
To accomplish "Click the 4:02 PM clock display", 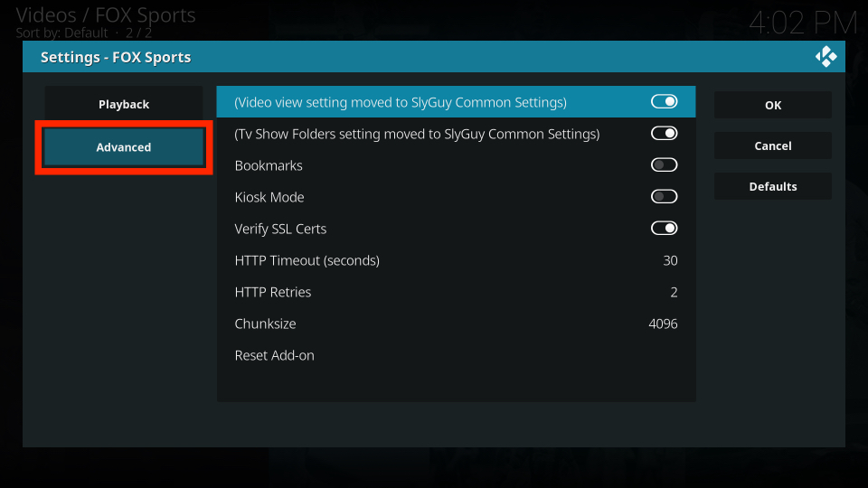I will 803,23.
